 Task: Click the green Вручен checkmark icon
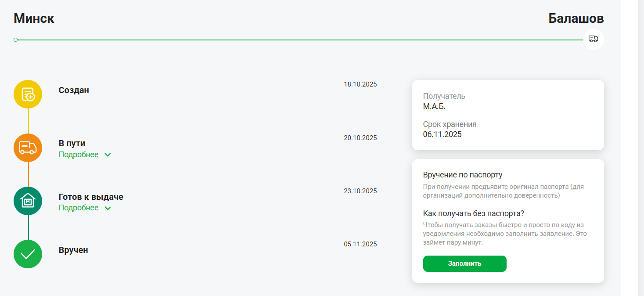(x=28, y=254)
